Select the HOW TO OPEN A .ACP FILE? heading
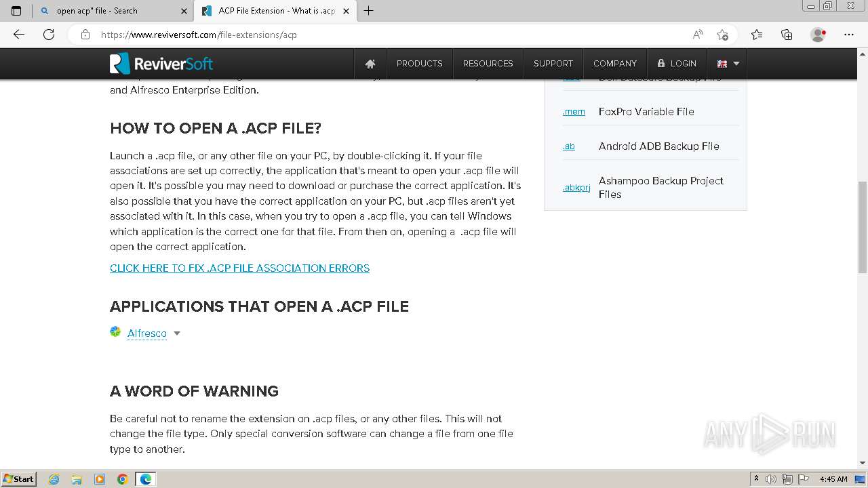 [216, 128]
